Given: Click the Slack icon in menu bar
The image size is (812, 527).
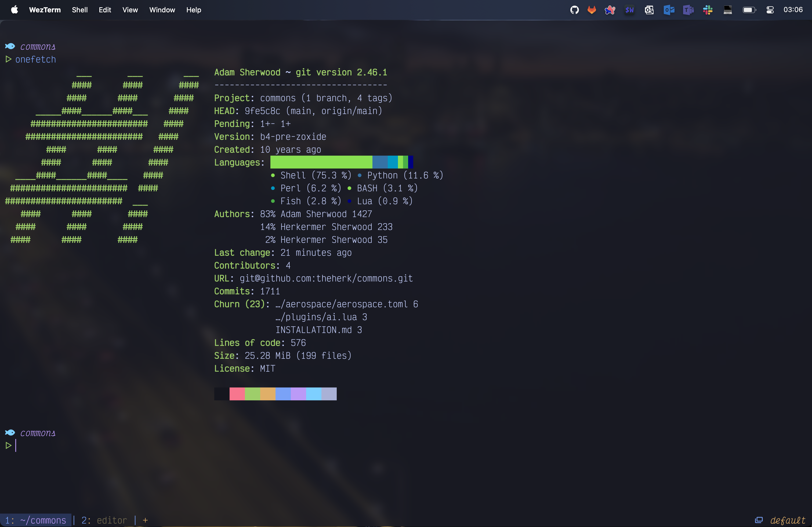Looking at the screenshot, I should coord(708,10).
